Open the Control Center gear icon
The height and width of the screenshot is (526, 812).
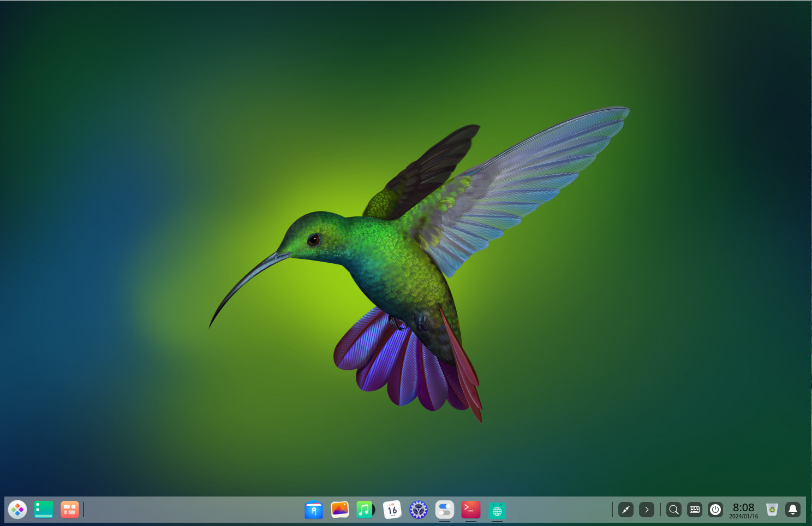(x=419, y=510)
